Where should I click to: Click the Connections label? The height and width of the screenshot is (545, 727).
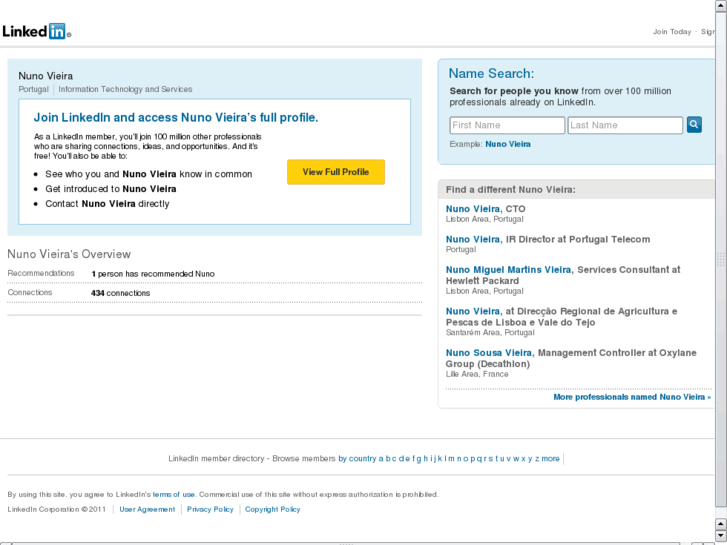click(30, 293)
